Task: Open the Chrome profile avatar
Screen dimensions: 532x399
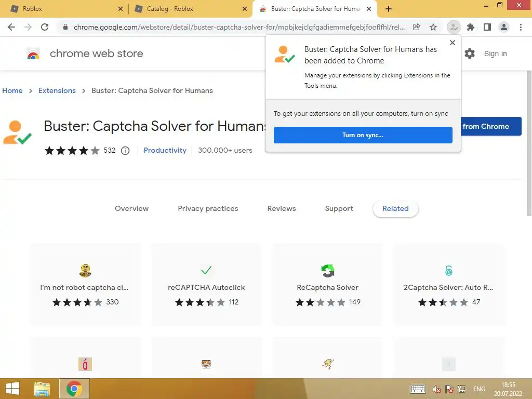Action: [x=504, y=27]
